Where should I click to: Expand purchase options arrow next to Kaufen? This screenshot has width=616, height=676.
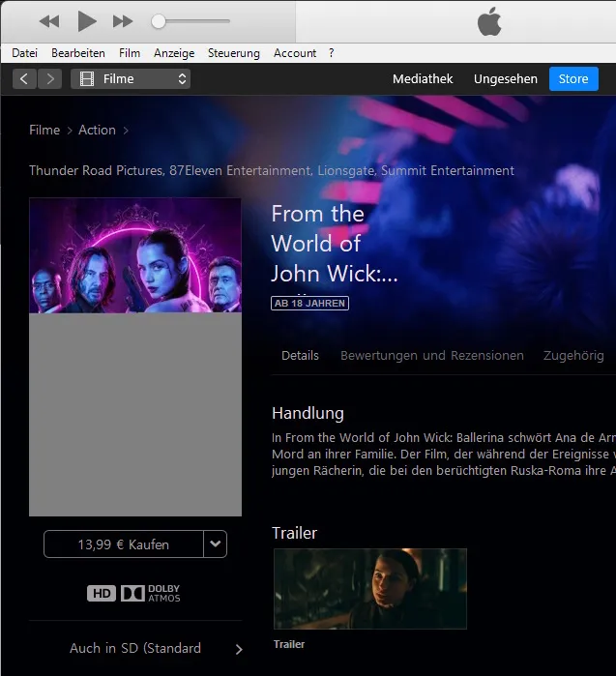pyautogui.click(x=215, y=544)
